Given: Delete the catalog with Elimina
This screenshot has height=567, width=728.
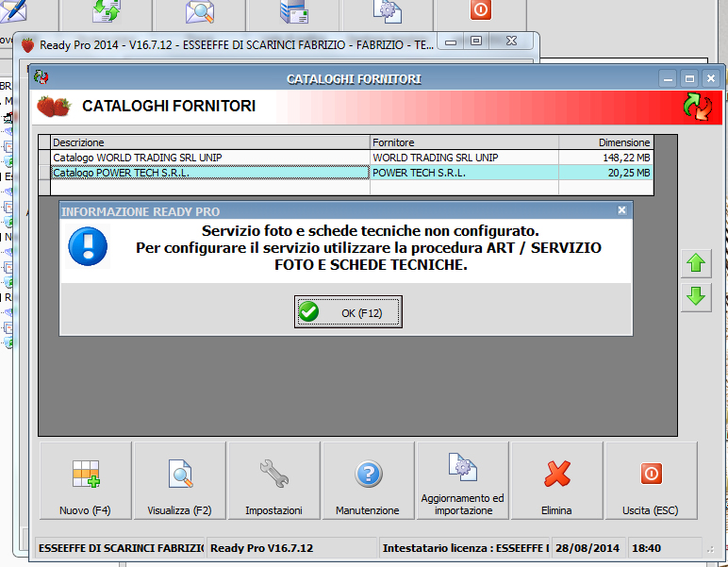Looking at the screenshot, I should (x=556, y=480).
